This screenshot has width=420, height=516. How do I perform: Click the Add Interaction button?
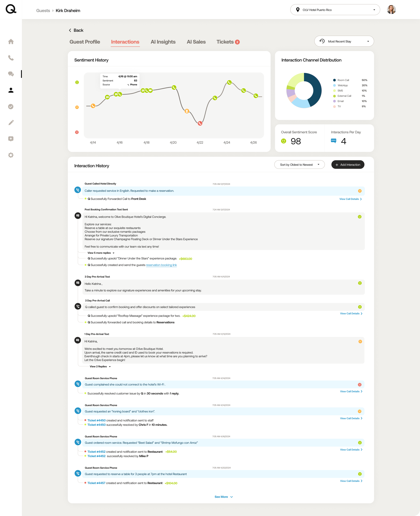pyautogui.click(x=347, y=165)
